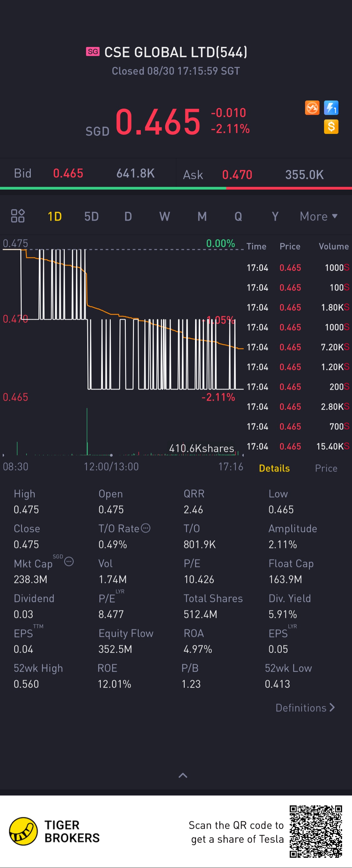The height and width of the screenshot is (868, 352).
Task: Tap the ROE value 12.01%
Action: tap(114, 684)
